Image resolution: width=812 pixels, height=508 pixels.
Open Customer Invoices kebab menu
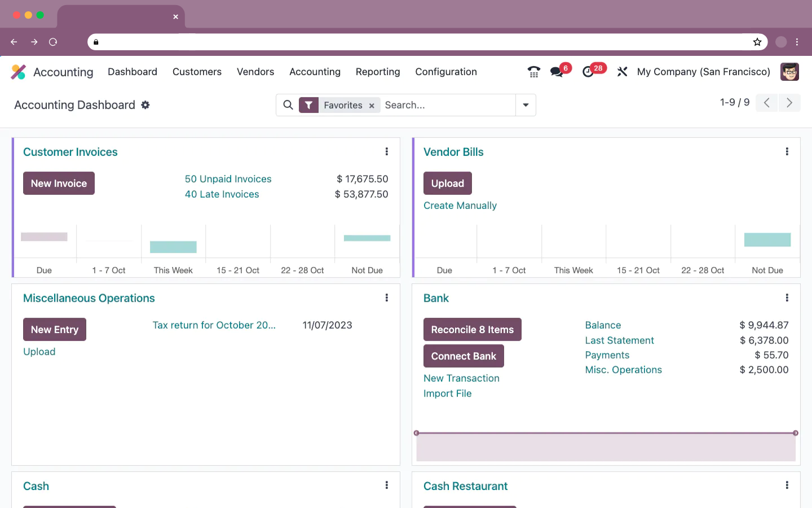pyautogui.click(x=387, y=152)
